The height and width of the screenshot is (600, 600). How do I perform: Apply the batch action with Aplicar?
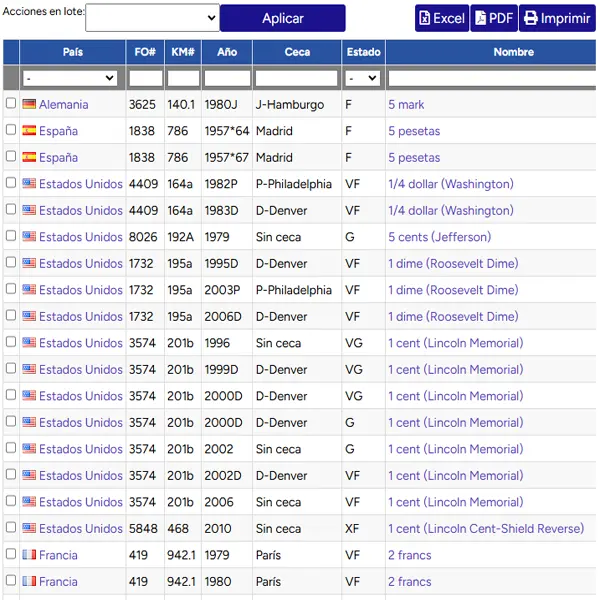pos(283,18)
